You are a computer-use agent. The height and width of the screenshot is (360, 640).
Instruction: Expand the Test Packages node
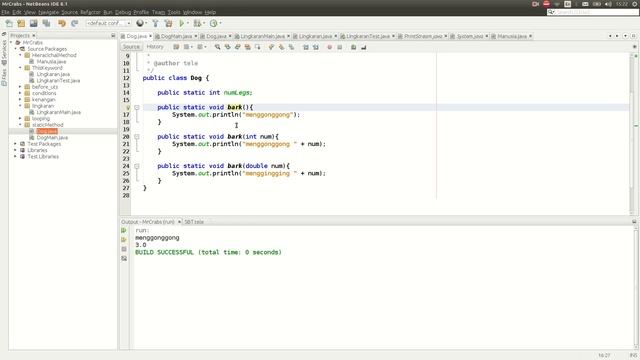tap(16, 144)
